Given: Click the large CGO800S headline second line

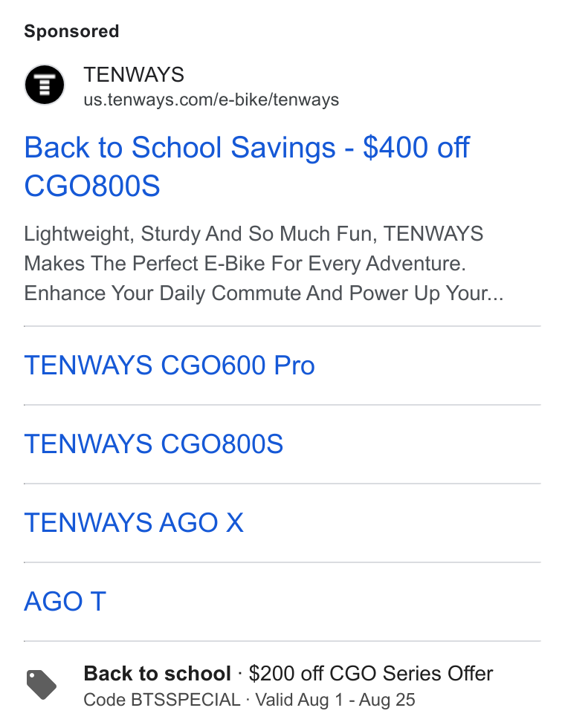Looking at the screenshot, I should [x=92, y=186].
